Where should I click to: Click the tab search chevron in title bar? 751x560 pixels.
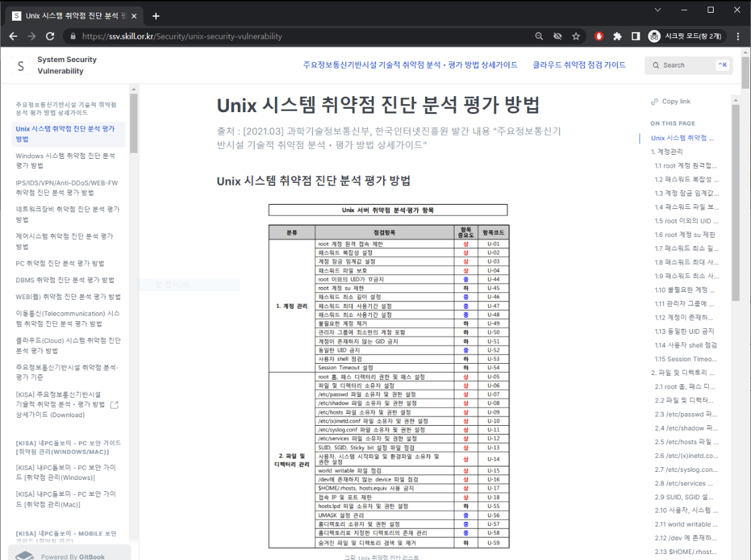tap(658, 9)
